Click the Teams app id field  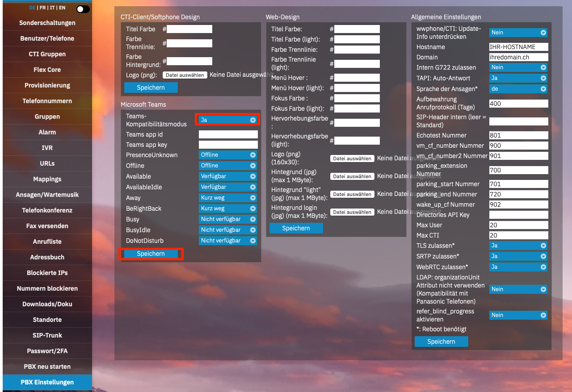coord(228,134)
